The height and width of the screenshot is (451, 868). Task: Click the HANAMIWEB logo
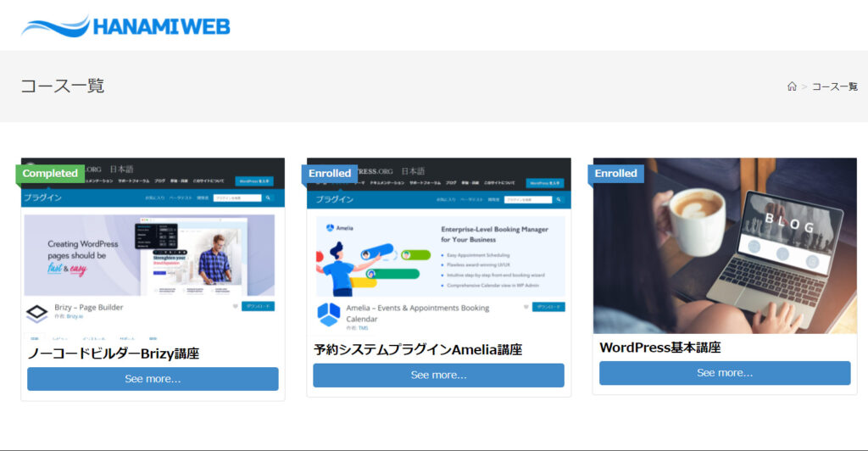click(125, 26)
